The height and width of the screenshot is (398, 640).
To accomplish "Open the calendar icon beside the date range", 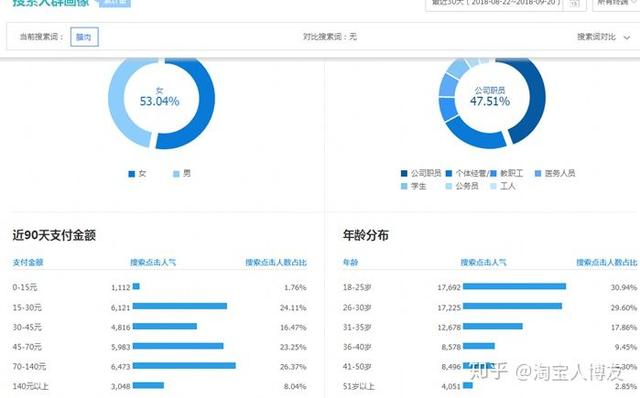I will click(574, 3).
